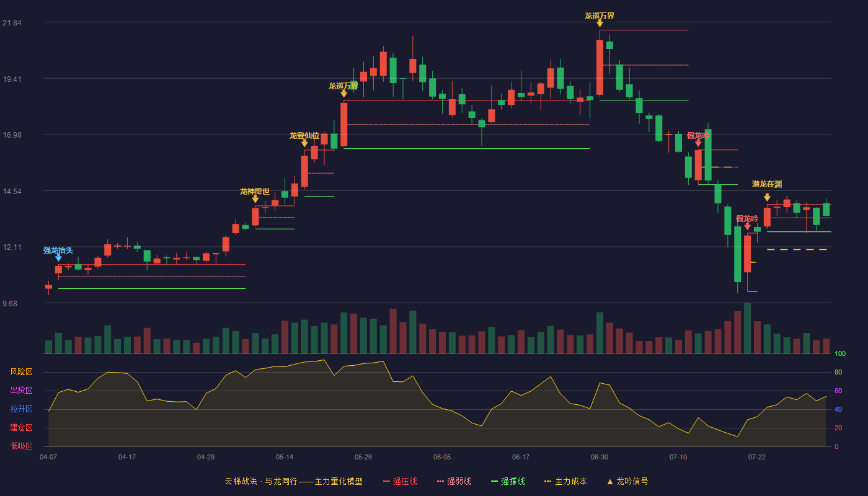Click the 龙巡万界 signal at the 06-30 peak
The width and height of the screenshot is (868, 496).
point(600,24)
